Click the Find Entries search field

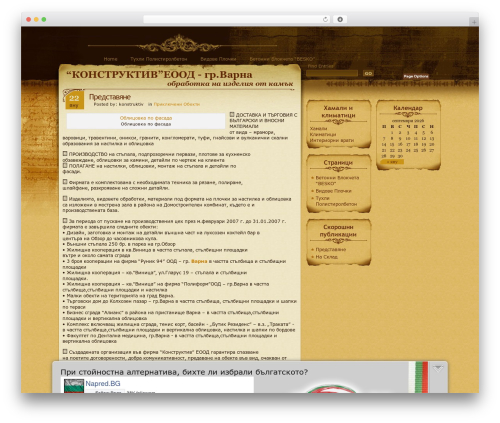[x=332, y=73]
